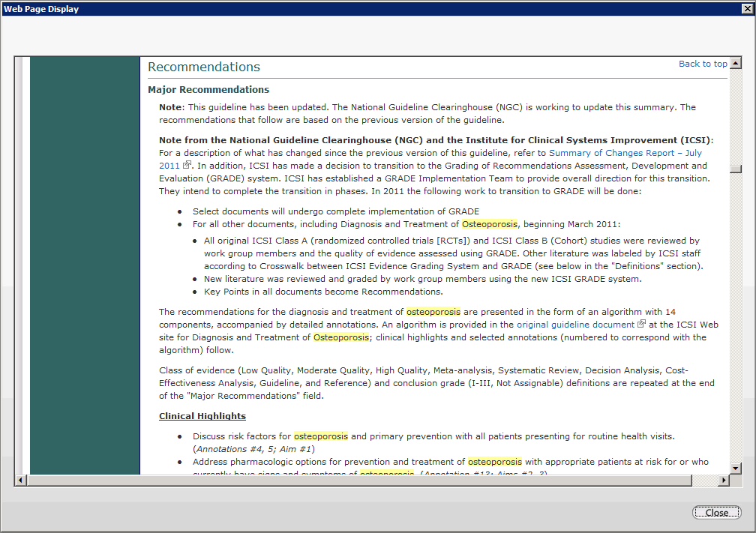756x533 pixels.
Task: Click highlighted Osteoporosis in 'Diagnosis and Treatment of' bullet
Action: click(x=489, y=224)
